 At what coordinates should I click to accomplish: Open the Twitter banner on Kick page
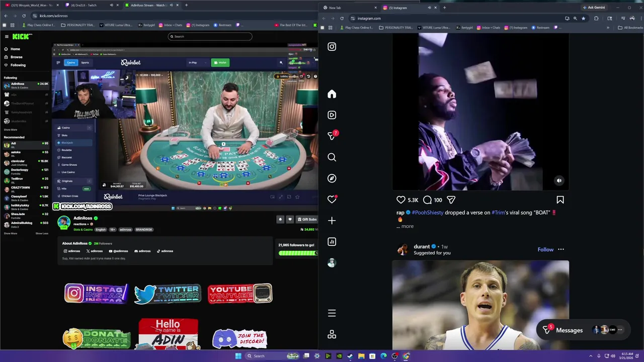pos(168,294)
